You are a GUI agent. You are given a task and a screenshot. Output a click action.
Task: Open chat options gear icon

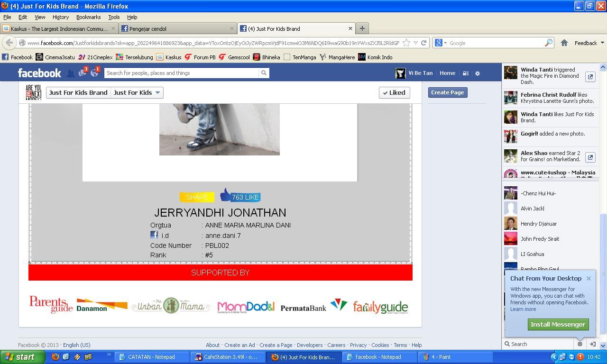point(579,344)
